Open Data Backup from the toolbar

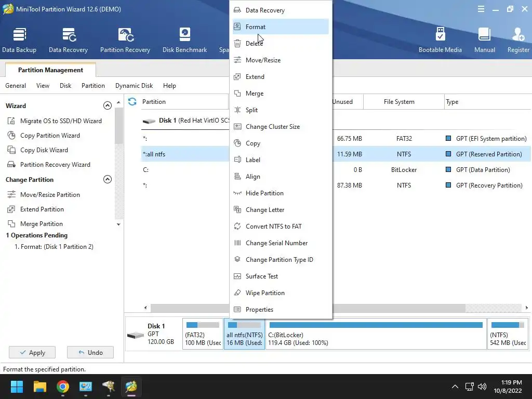pos(19,41)
